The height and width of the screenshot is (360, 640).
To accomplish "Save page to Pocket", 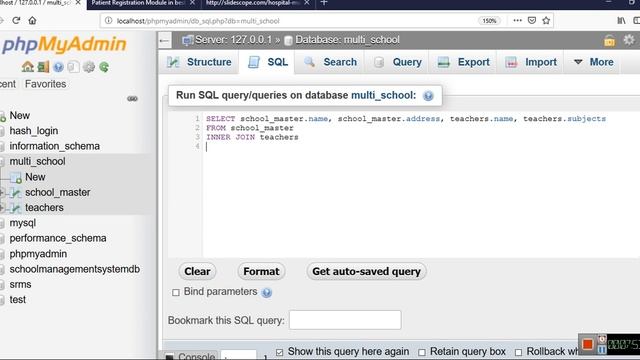I will (x=532, y=20).
